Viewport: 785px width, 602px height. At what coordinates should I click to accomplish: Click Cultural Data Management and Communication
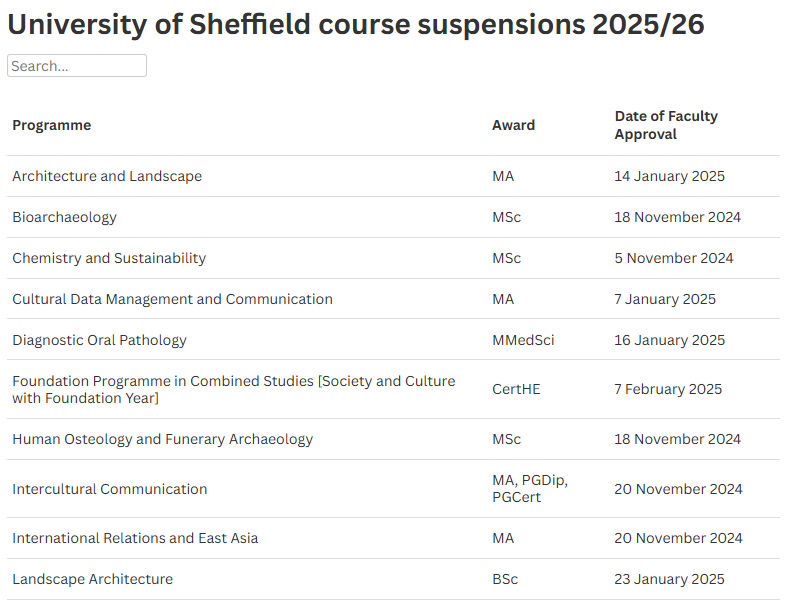pos(172,299)
